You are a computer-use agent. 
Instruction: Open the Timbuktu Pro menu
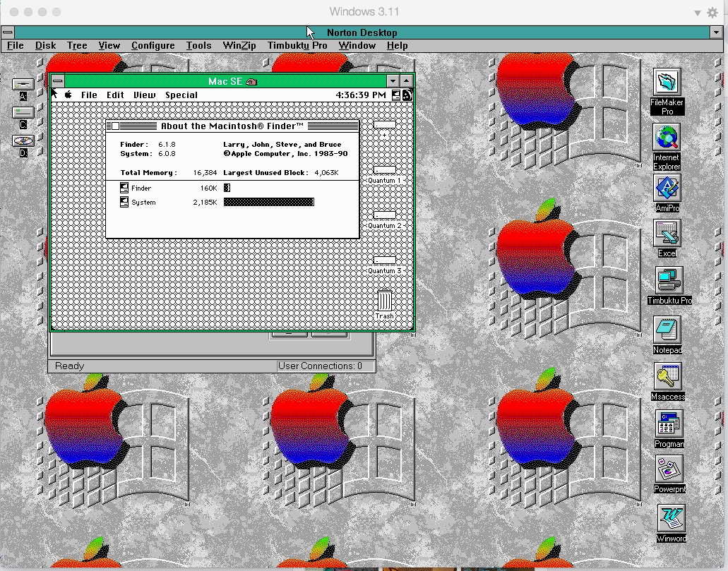tap(297, 45)
